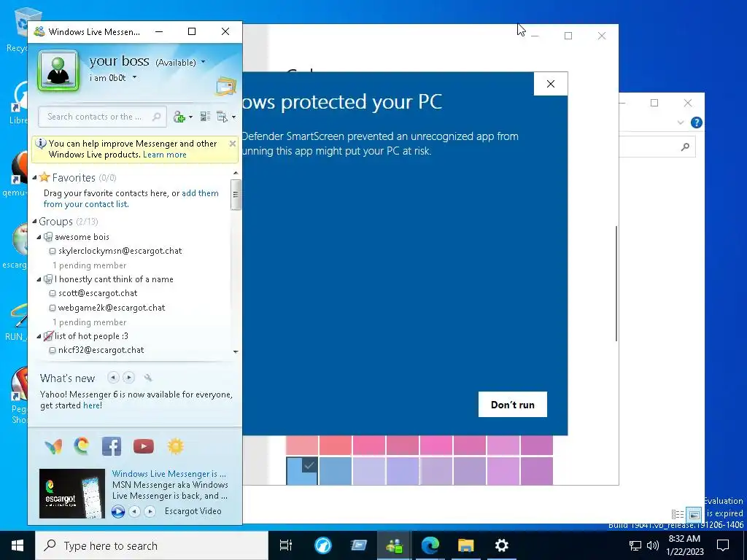
Task: Open the weather sun tab icon
Action: pyautogui.click(x=175, y=446)
